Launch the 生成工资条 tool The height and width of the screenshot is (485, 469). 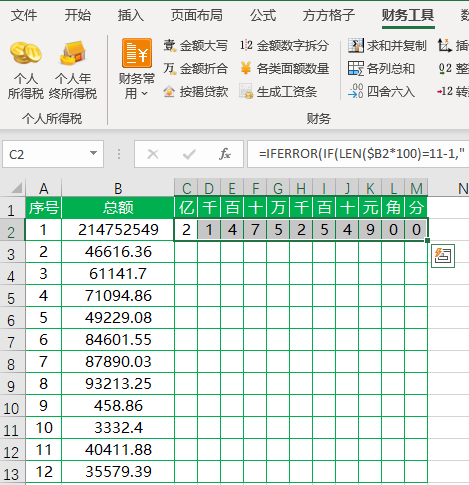[x=278, y=91]
